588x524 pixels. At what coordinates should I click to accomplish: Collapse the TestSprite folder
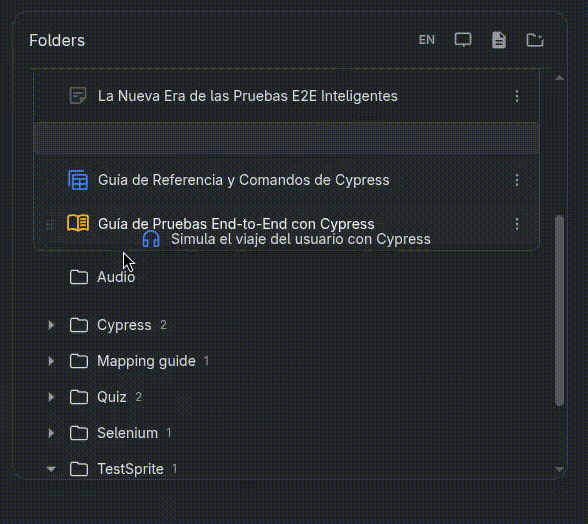(51, 469)
